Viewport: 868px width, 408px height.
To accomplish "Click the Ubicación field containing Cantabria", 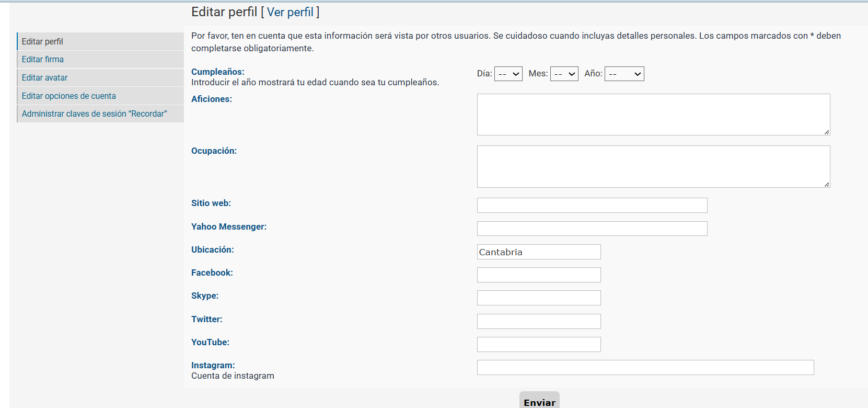I will coord(538,252).
